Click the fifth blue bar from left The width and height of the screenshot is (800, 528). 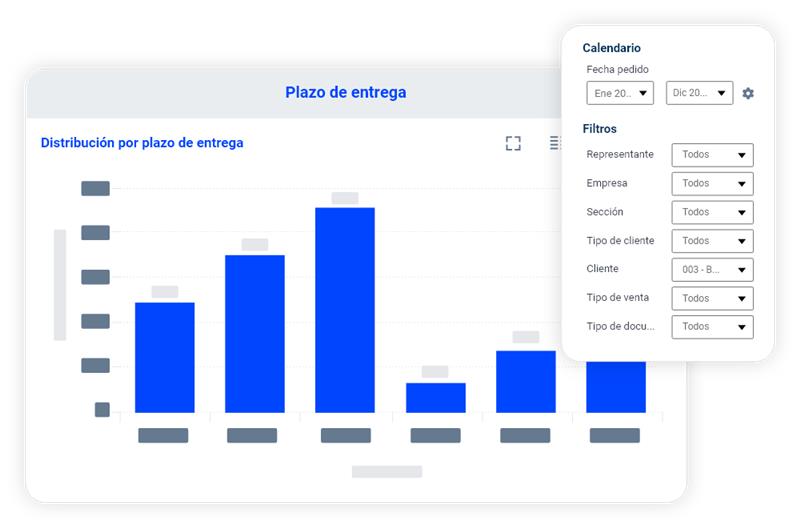pyautogui.click(x=525, y=381)
